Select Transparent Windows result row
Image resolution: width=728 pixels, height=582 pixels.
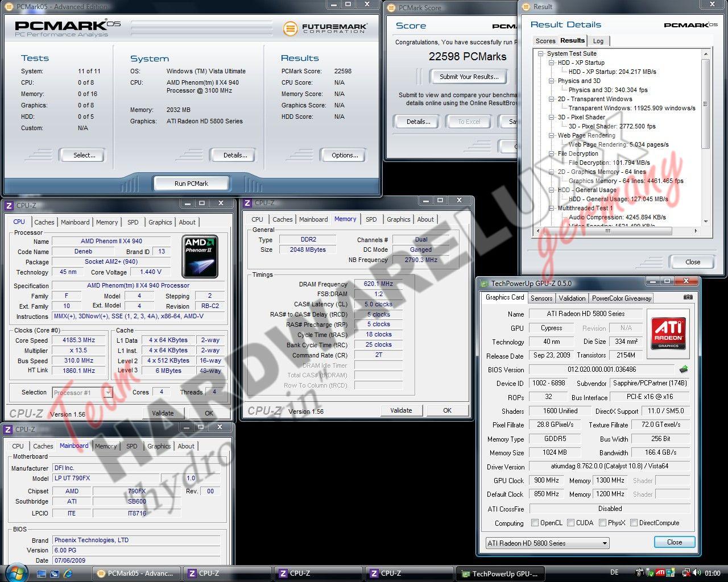coord(632,108)
